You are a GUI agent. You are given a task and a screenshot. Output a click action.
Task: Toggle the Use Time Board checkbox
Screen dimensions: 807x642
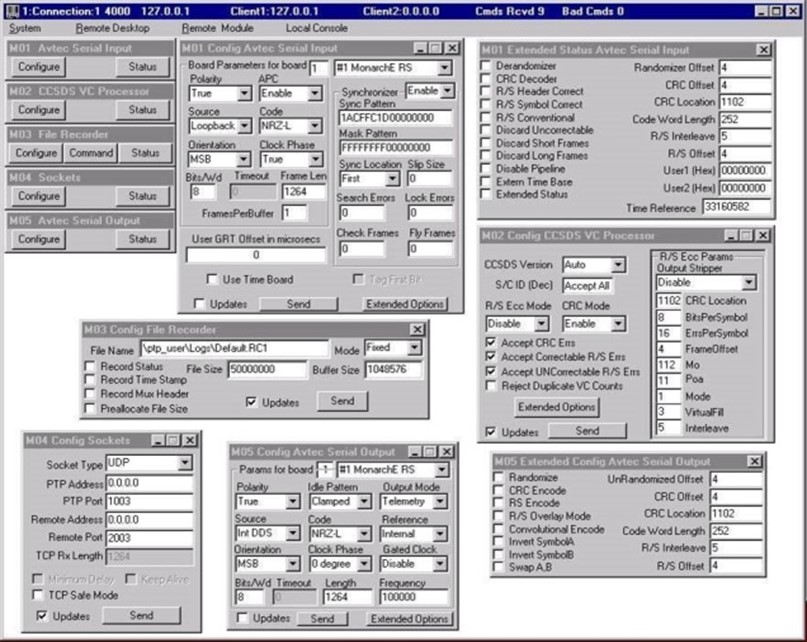point(211,279)
